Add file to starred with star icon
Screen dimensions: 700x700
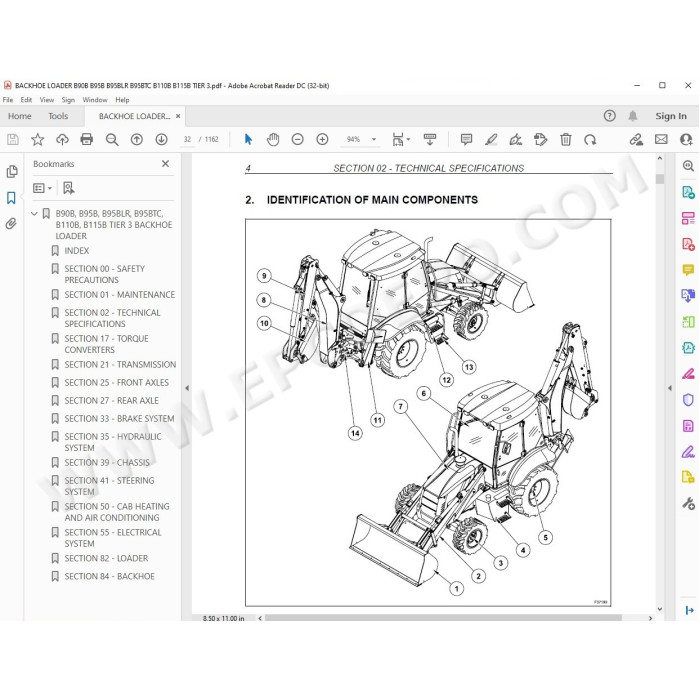pos(38,140)
